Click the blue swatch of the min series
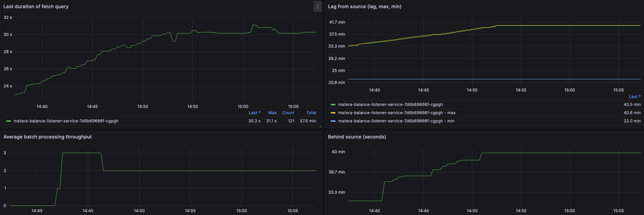Screen dimensions: 644x215 tap(333, 121)
